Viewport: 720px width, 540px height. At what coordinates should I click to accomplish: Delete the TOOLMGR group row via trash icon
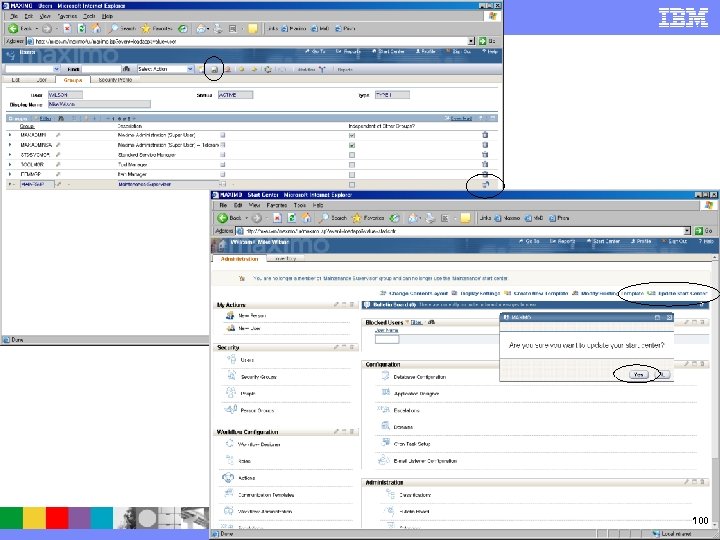coord(485,164)
